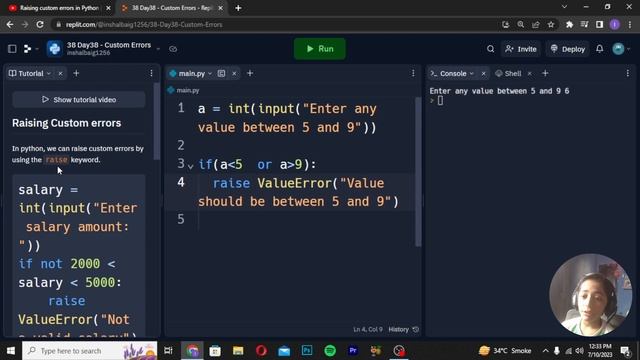Show tutorial video

point(79,100)
